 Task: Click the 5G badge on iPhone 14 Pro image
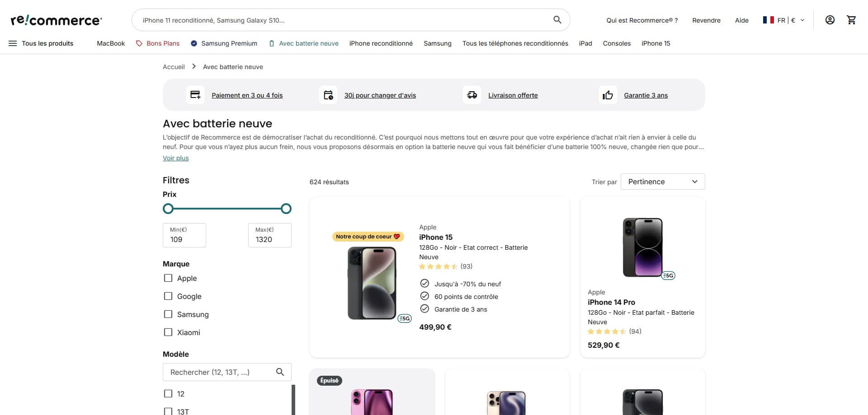click(668, 275)
